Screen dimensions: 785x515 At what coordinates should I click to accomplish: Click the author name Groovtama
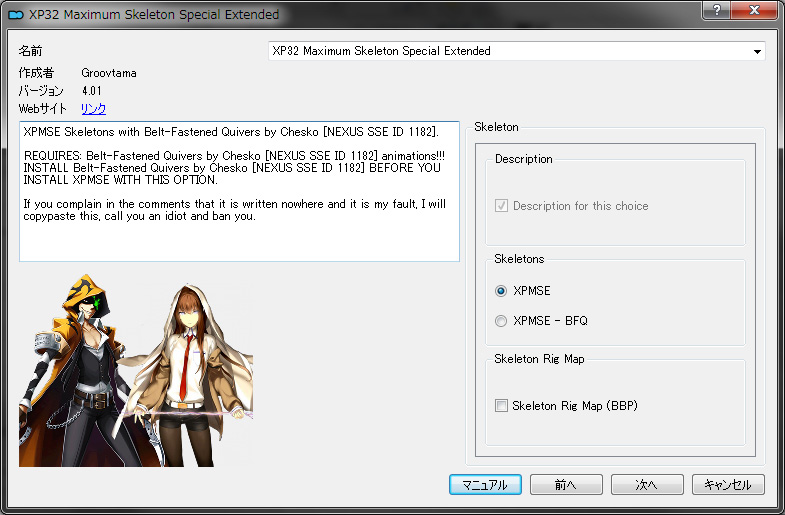(109, 73)
